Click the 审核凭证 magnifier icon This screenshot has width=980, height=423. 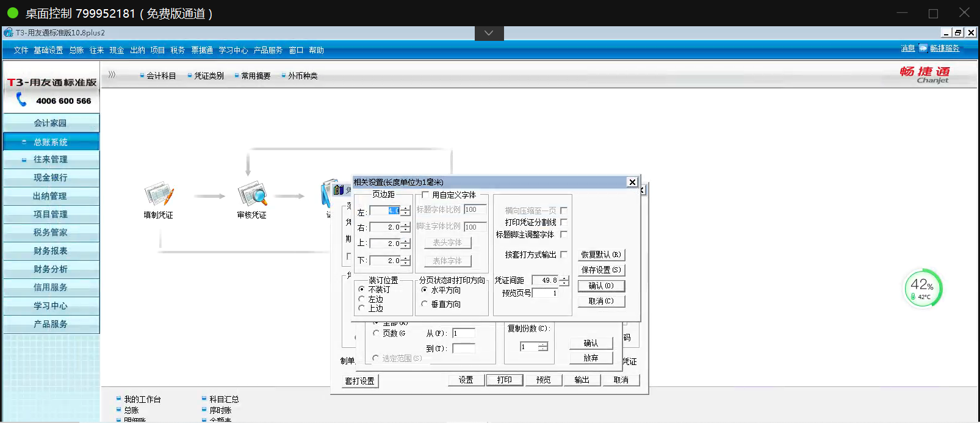pyautogui.click(x=253, y=194)
